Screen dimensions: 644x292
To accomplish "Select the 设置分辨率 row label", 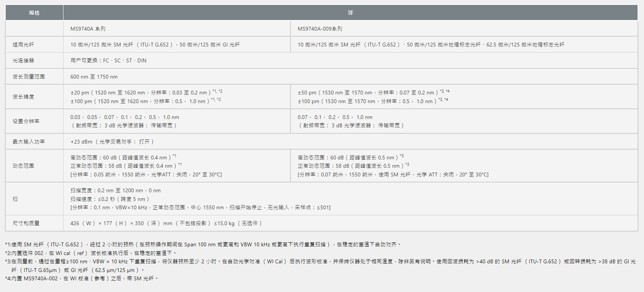I will pos(26,121).
